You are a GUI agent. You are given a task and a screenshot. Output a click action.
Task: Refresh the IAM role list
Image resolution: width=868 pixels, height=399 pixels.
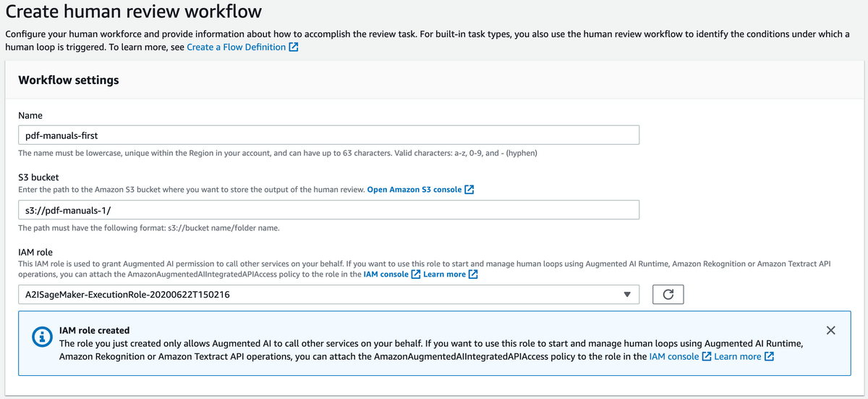668,295
